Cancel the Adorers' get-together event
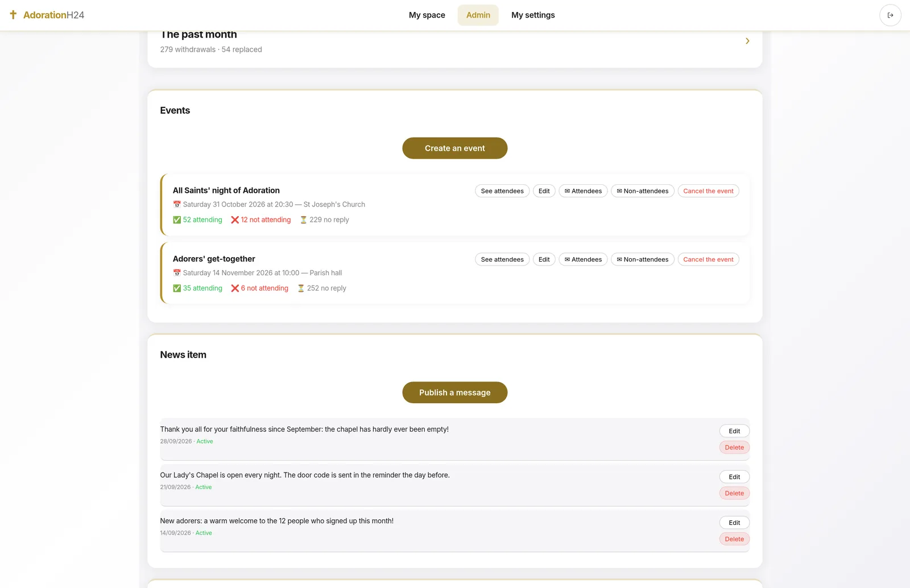This screenshot has height=588, width=910. (x=708, y=259)
